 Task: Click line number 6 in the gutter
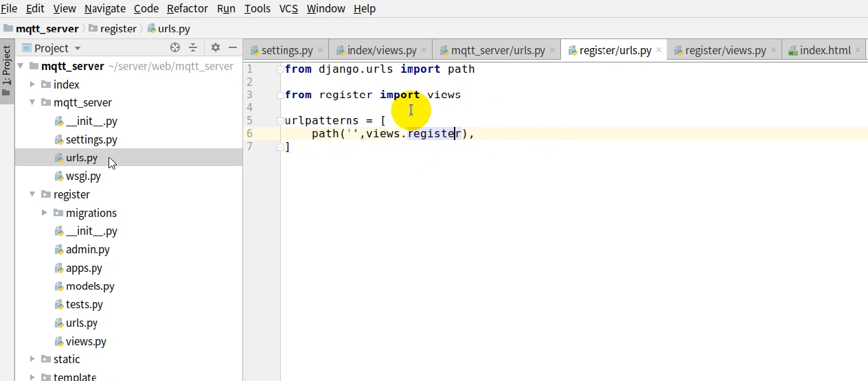pyautogui.click(x=249, y=133)
